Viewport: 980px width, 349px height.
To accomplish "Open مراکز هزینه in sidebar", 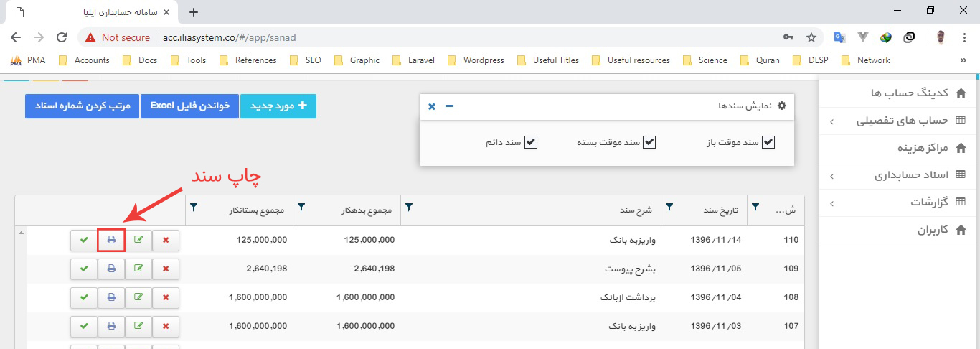I will pyautogui.click(x=900, y=148).
